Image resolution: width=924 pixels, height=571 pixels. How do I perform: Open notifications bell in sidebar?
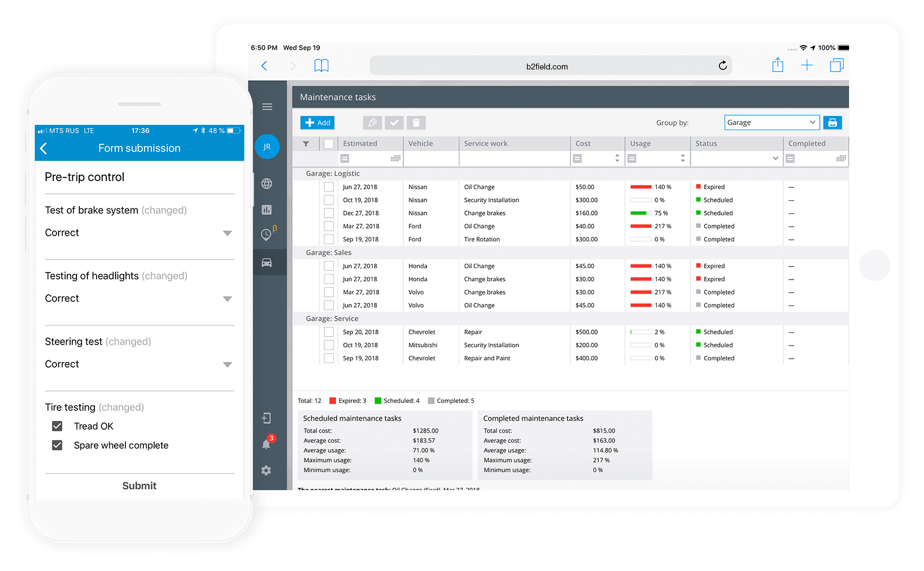pyautogui.click(x=267, y=444)
